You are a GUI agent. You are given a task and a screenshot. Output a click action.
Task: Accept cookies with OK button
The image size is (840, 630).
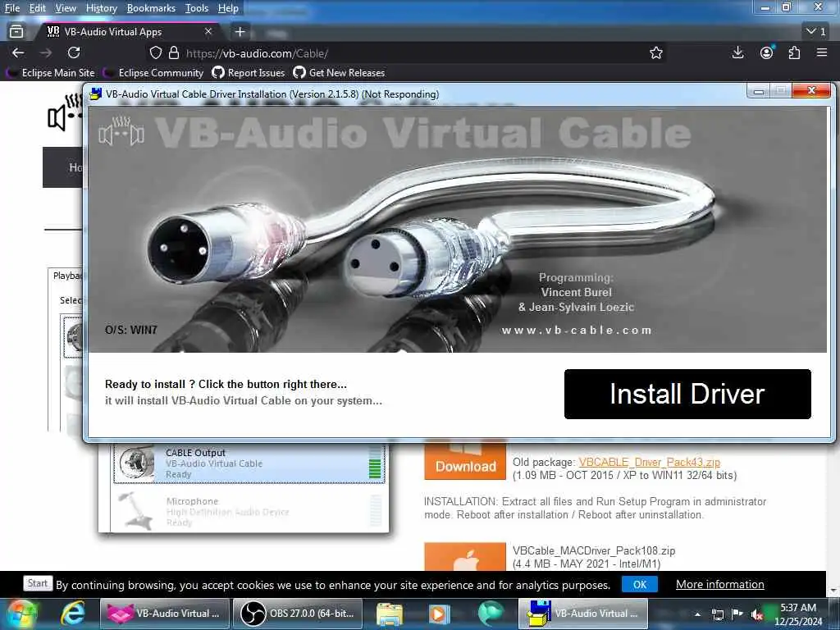pyautogui.click(x=640, y=584)
